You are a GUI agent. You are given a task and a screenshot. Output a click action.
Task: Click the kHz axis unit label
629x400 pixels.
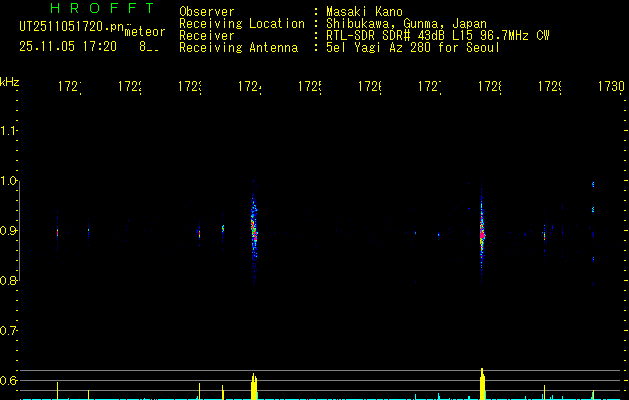pos(10,82)
